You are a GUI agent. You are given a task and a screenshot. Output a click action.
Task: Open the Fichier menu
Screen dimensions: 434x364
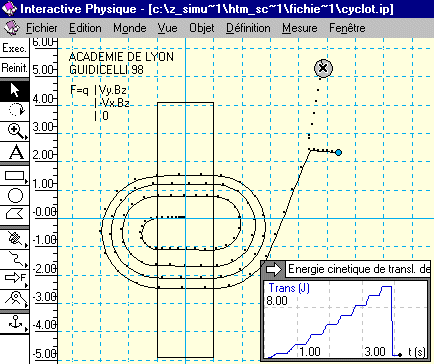pyautogui.click(x=42, y=28)
